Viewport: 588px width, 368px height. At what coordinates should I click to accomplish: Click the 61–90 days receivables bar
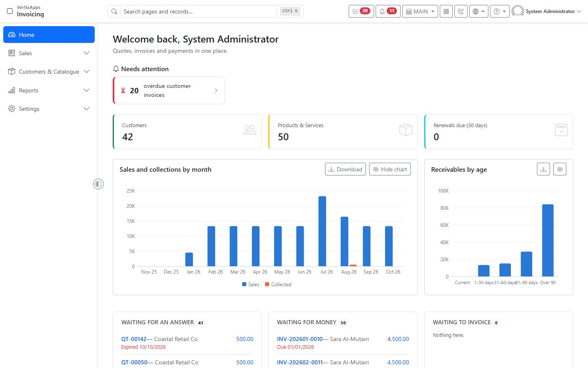[527, 264]
